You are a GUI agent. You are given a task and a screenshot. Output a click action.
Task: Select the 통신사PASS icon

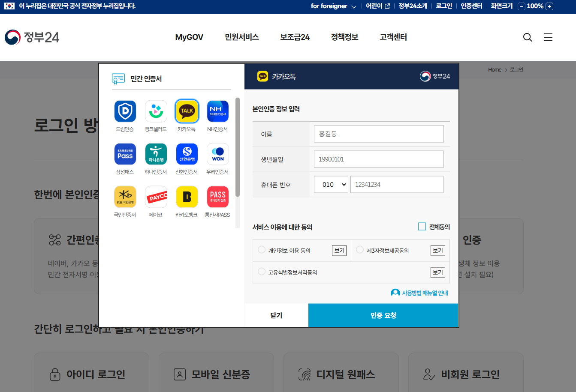click(x=217, y=197)
